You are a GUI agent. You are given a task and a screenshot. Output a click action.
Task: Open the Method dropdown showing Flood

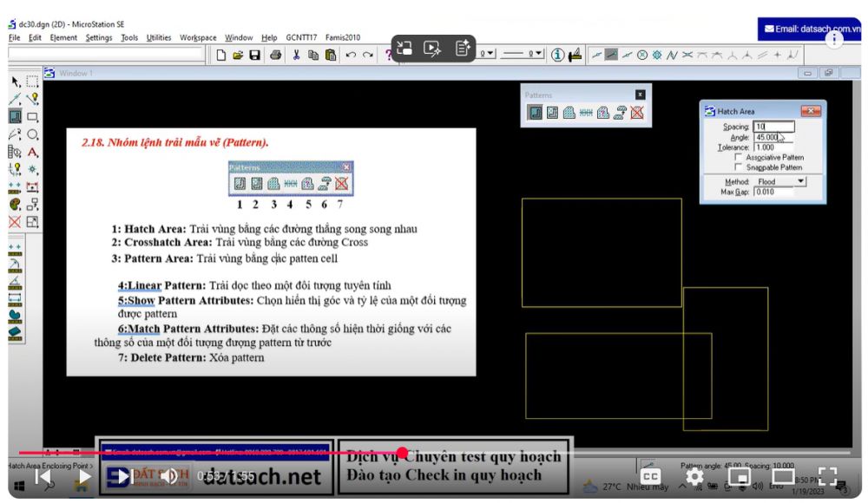[800, 181]
